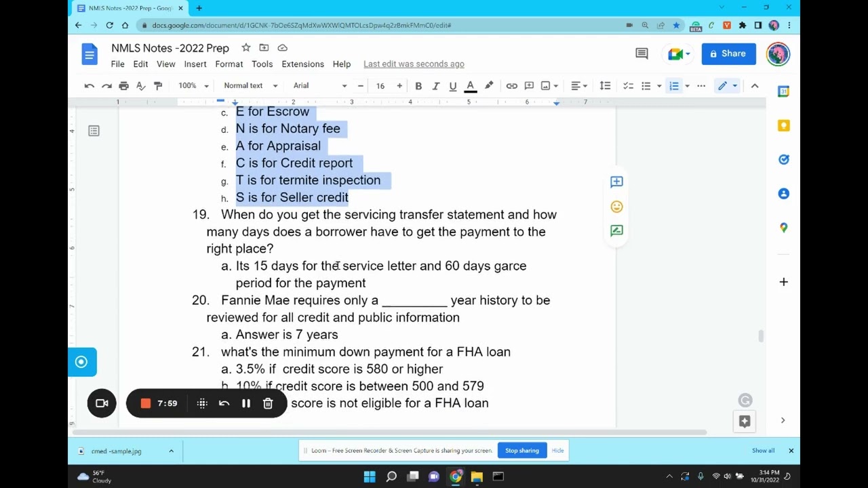Open the editing mode pencil dropdown
Viewport: 868px width, 488px height.
(728, 86)
